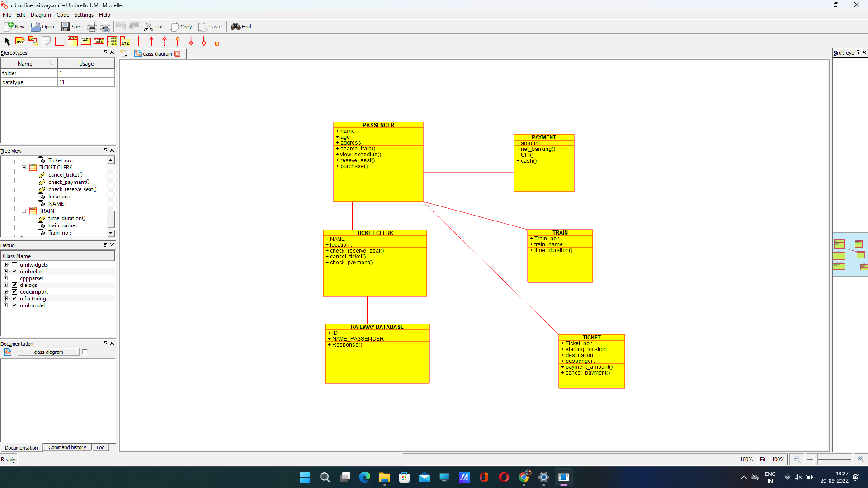The height and width of the screenshot is (488, 868).
Task: Click the Print Preview icon
Action: [x=105, y=27]
